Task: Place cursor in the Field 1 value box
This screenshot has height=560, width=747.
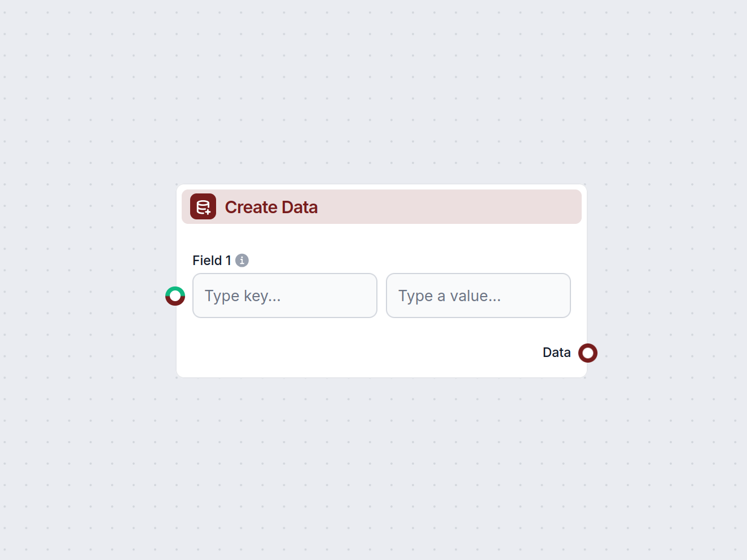Action: [x=478, y=296]
